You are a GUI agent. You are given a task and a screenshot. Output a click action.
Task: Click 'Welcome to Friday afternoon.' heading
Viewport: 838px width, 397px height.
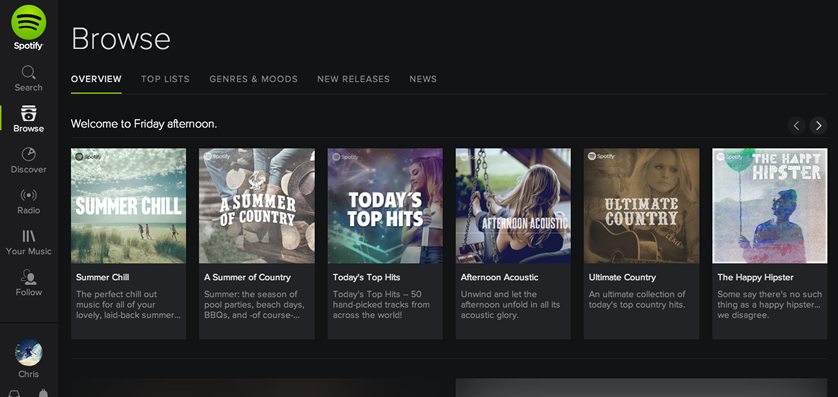(144, 124)
